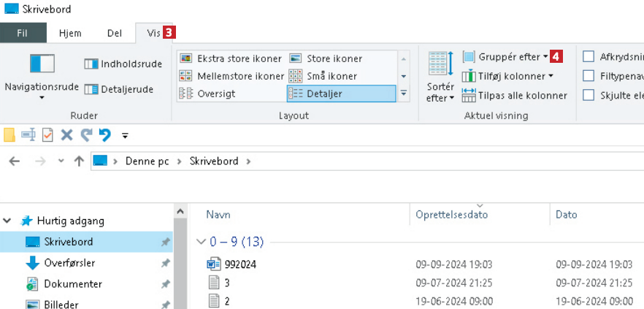Click the properties icon in quick toolbar
The width and height of the screenshot is (644, 309).
coord(47,135)
